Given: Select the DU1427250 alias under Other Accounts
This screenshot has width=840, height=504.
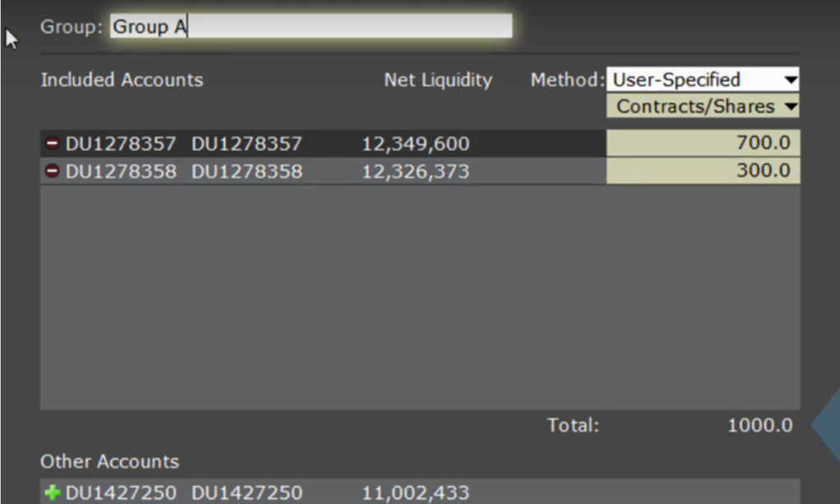Looking at the screenshot, I should pos(247,493).
